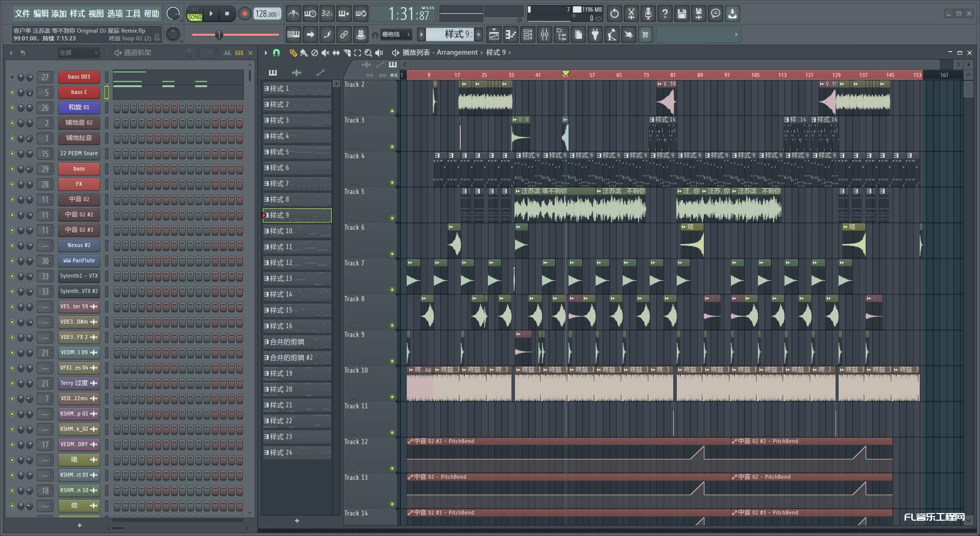Toggle the bass 003 channel mute LED
Screen dimensions: 980x536
point(12,77)
